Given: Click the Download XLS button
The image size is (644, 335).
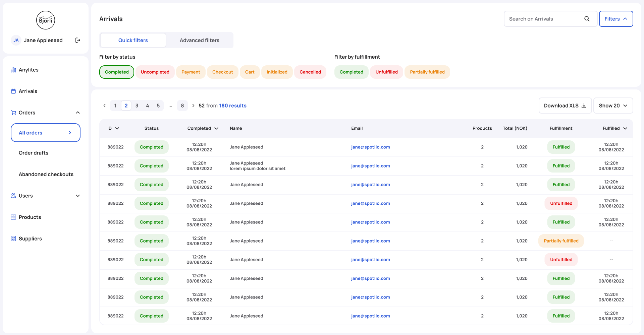Looking at the screenshot, I should click(565, 106).
